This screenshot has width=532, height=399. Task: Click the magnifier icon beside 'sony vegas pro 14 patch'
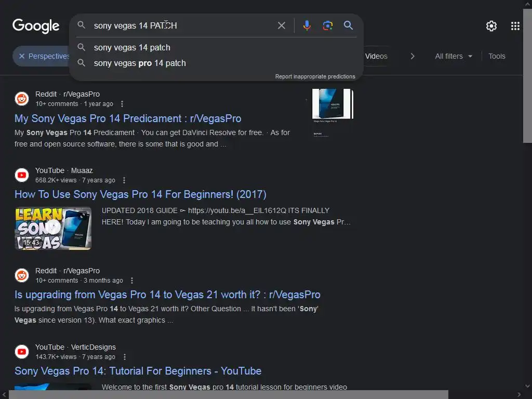[x=82, y=63]
